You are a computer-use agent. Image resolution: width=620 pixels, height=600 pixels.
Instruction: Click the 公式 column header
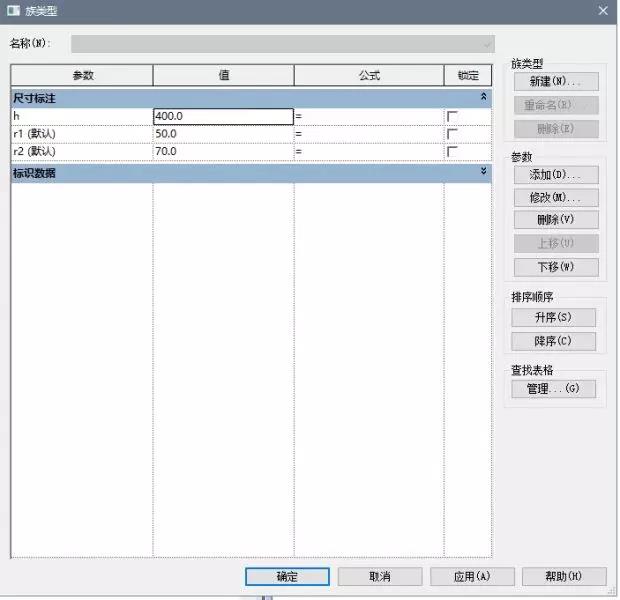[369, 75]
